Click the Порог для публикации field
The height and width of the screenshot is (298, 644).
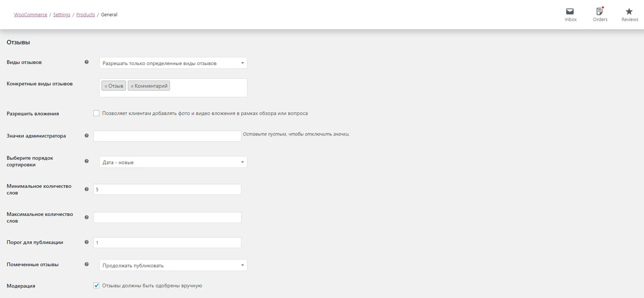coord(167,243)
